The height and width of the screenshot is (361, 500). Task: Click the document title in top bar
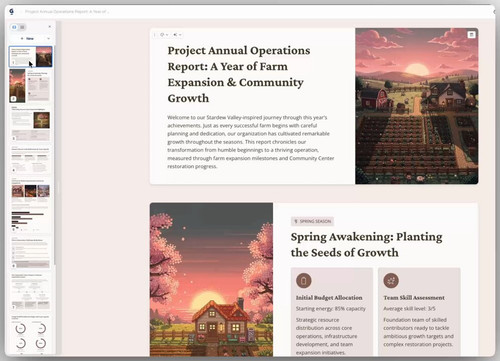(67, 12)
